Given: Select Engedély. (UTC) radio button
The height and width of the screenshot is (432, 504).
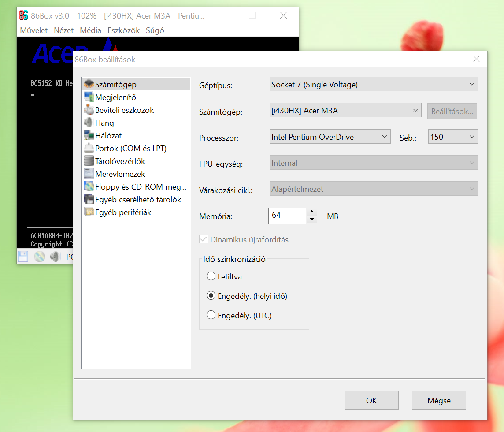Looking at the screenshot, I should 211,315.
